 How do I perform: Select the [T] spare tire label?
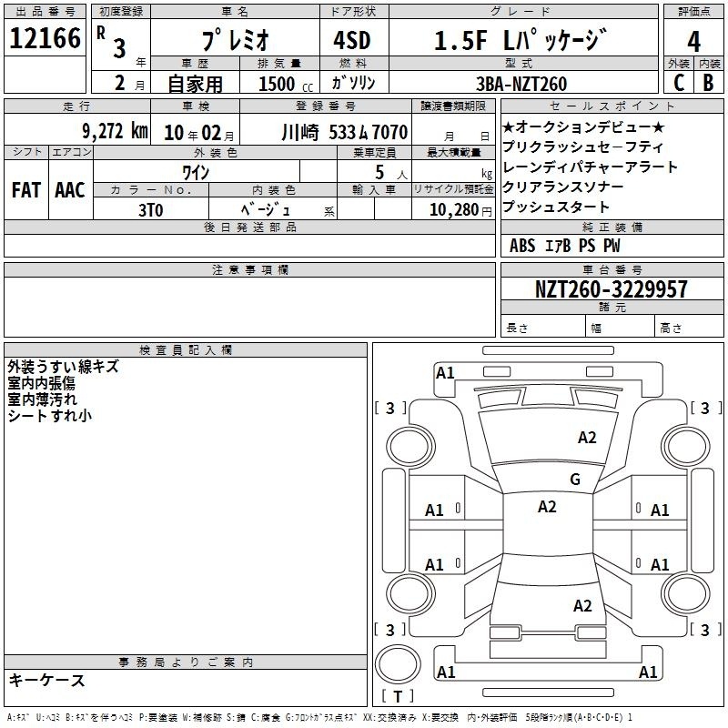pos(398,696)
